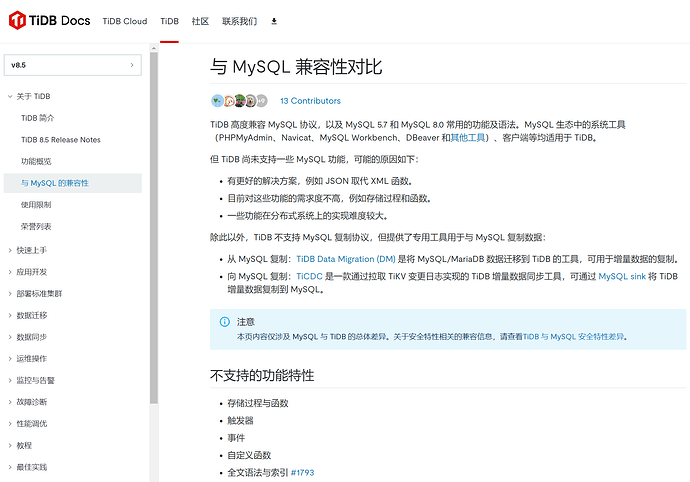Open the 13 Contributors link

pyautogui.click(x=310, y=101)
